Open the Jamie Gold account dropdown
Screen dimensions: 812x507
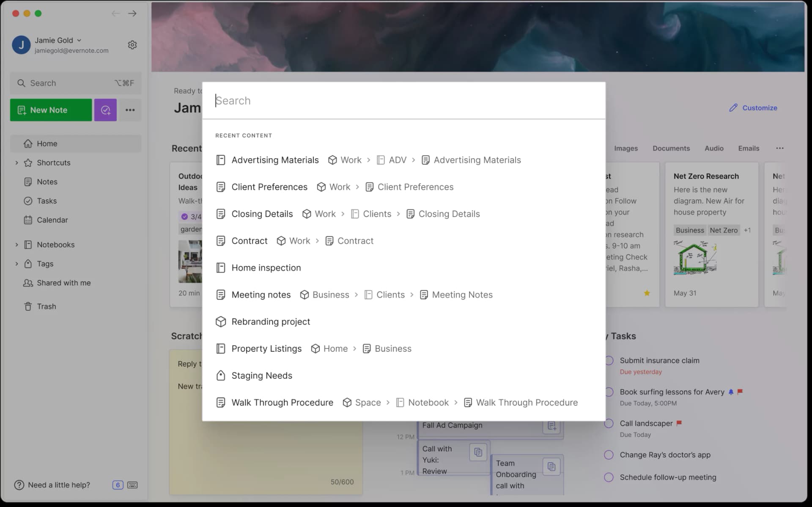[79, 40]
